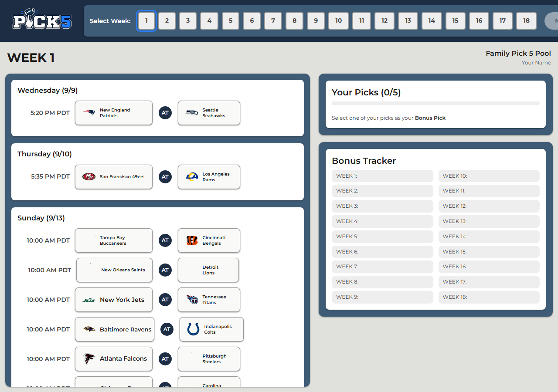Click the "Thursday (9/10)" date heading
This screenshot has height=392, width=558.
(44, 154)
